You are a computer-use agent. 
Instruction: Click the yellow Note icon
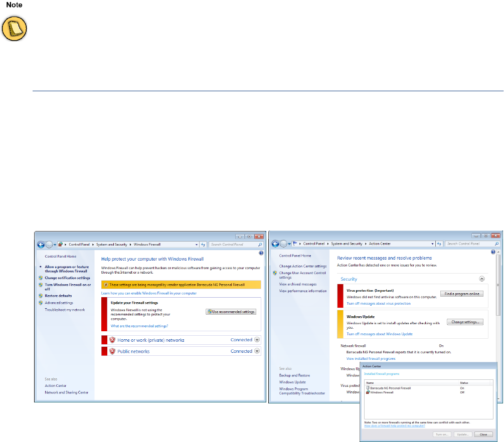click(x=14, y=29)
